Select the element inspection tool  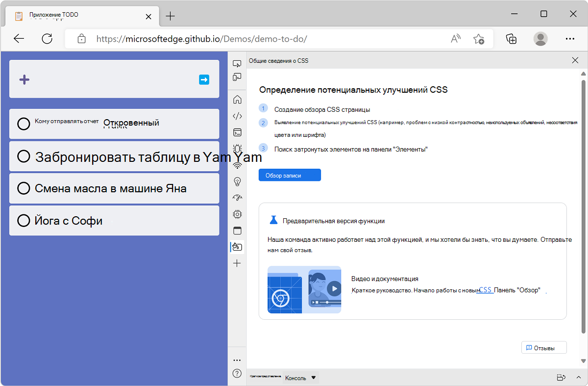point(237,63)
